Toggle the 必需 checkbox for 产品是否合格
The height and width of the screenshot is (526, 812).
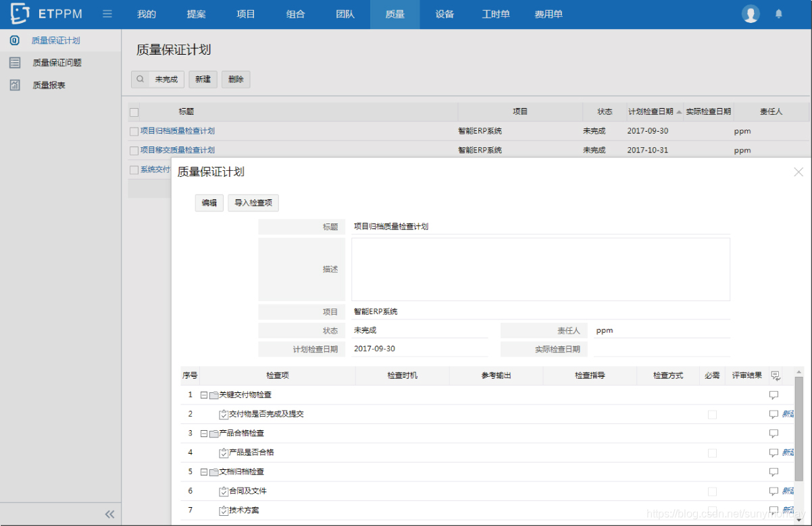(x=712, y=453)
